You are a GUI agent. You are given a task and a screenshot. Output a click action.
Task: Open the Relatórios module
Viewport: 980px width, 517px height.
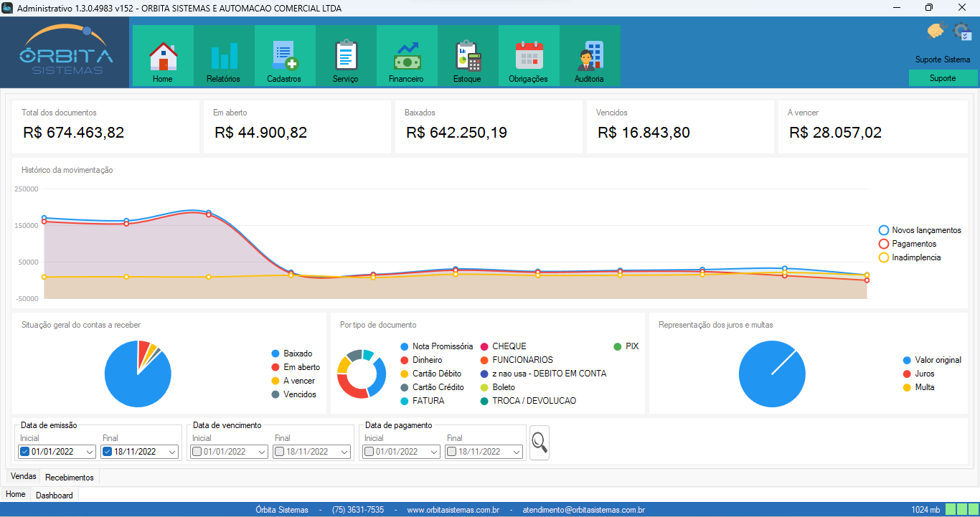[224, 55]
